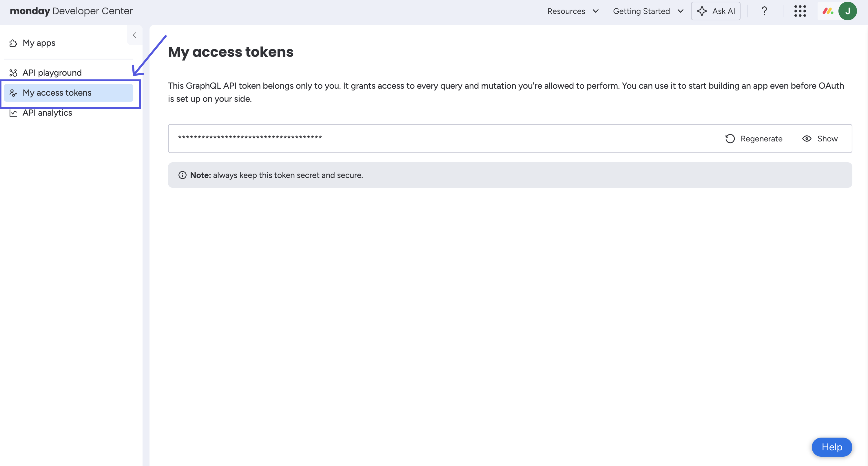Click the eye icon next to Show
This screenshot has height=466, width=868.
[x=807, y=139]
